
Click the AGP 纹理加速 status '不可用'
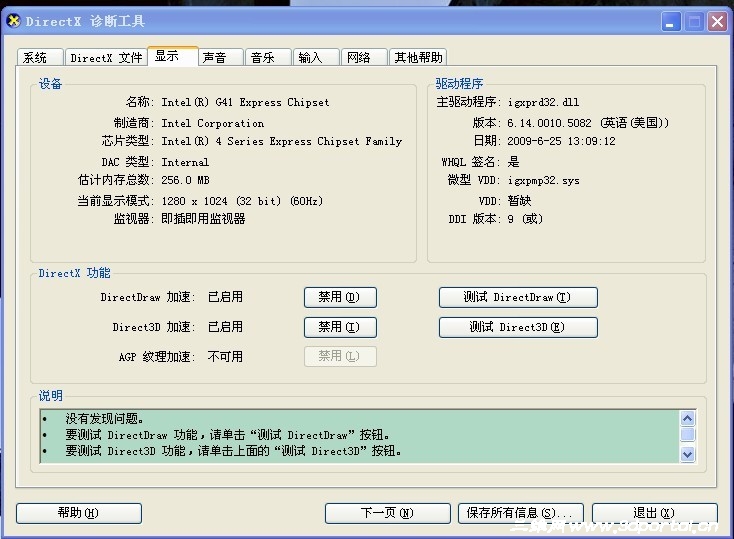click(225, 357)
